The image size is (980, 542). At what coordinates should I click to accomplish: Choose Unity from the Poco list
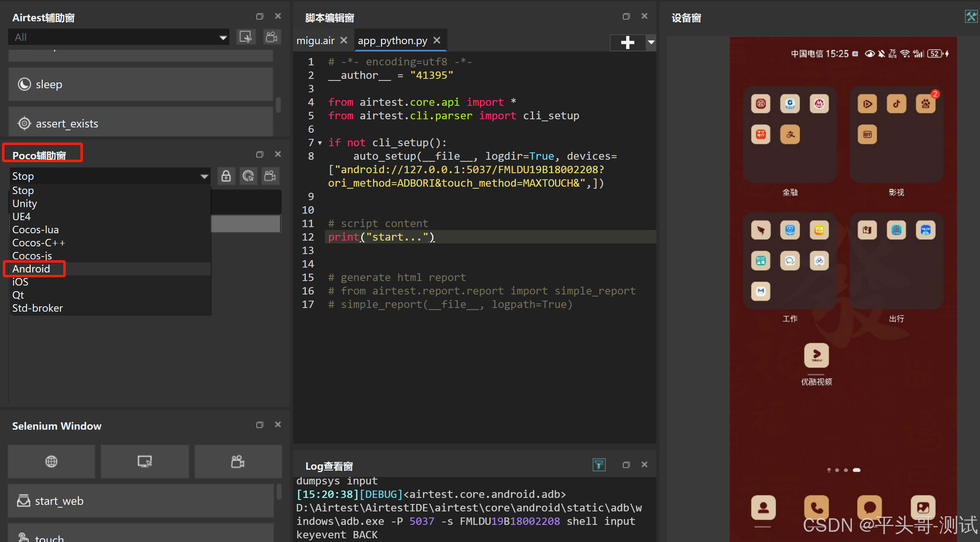[25, 203]
